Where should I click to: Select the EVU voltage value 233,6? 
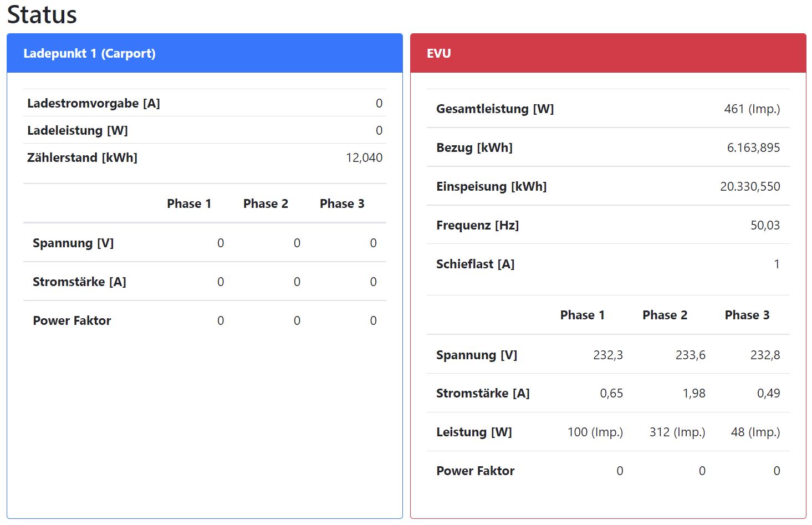point(690,355)
